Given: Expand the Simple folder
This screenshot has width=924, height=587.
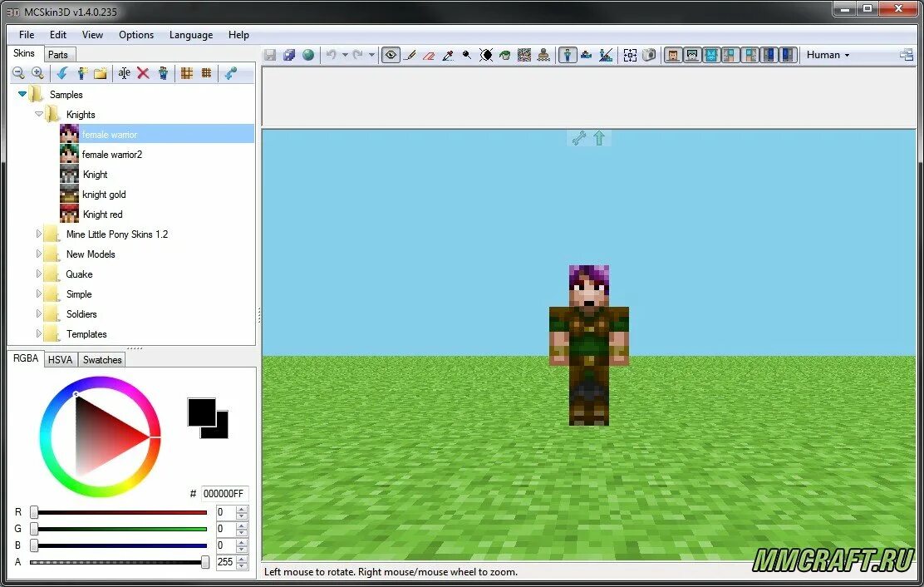Looking at the screenshot, I should point(39,293).
